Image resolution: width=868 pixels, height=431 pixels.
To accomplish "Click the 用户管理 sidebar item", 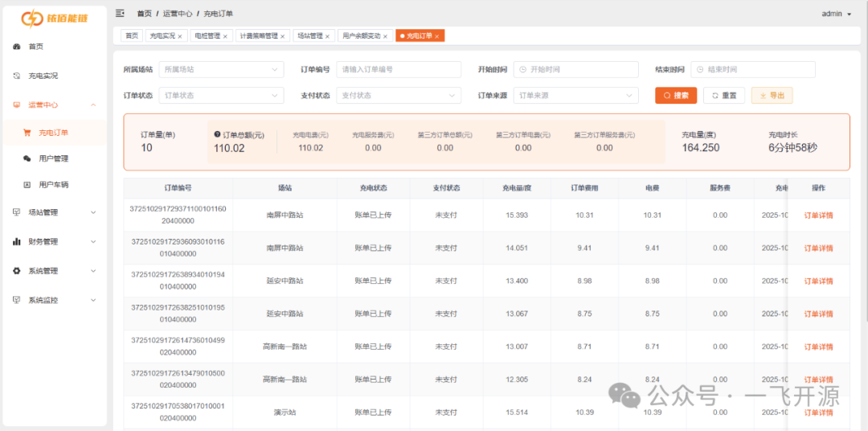I will (x=53, y=158).
